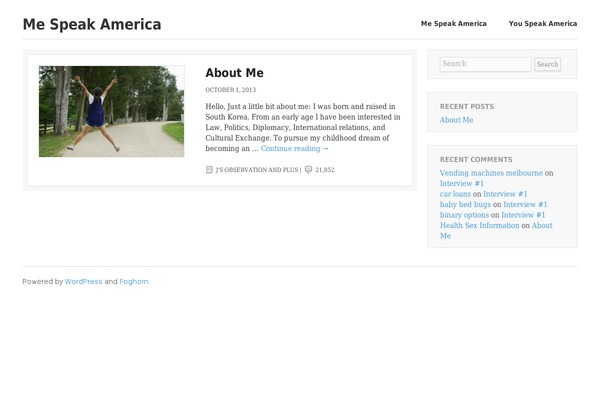
Task: Open the Foghorn theme footer link
Action: 134,282
